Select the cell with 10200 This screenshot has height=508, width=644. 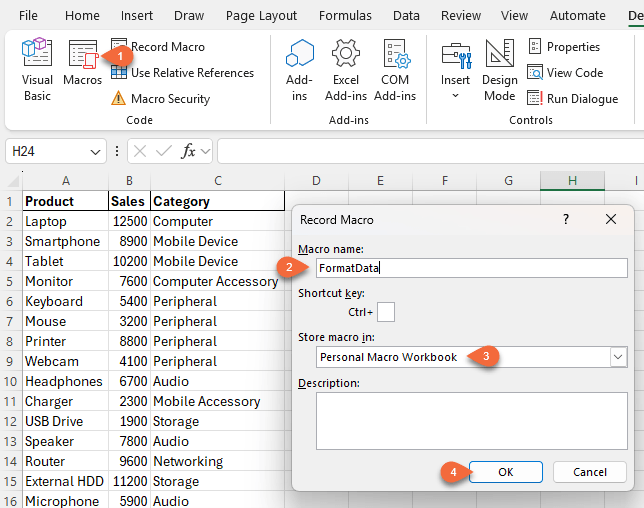pyautogui.click(x=129, y=262)
